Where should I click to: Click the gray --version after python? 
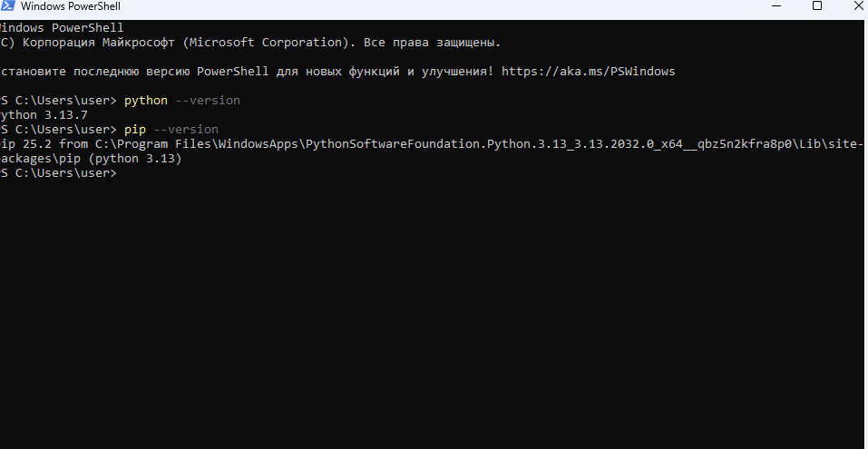[208, 101]
